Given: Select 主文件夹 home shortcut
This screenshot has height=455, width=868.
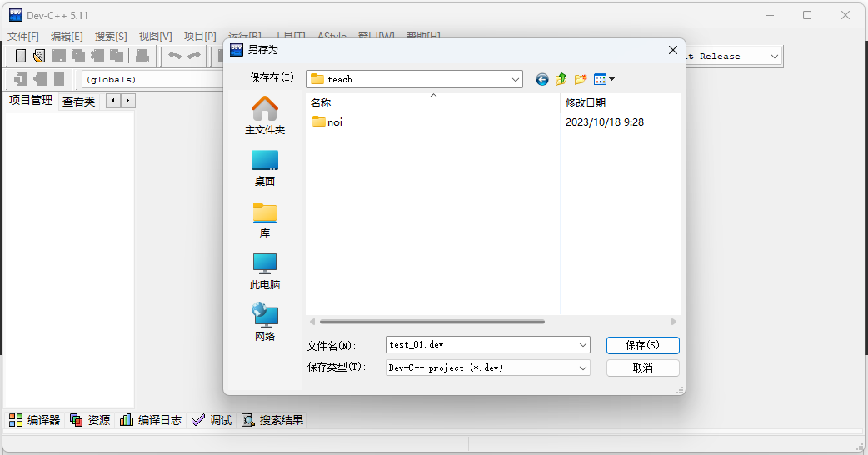Looking at the screenshot, I should coord(265,116).
